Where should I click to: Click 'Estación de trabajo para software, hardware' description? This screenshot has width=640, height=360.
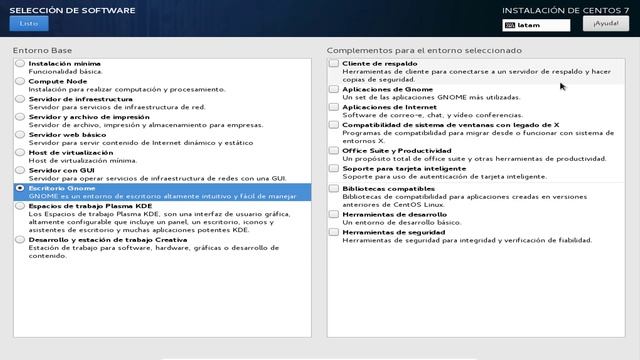(154, 252)
